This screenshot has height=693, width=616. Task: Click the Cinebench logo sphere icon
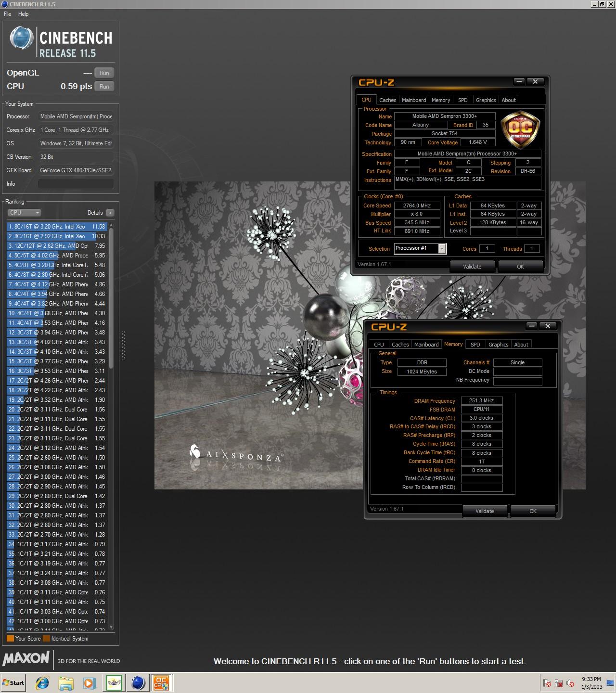click(x=22, y=38)
